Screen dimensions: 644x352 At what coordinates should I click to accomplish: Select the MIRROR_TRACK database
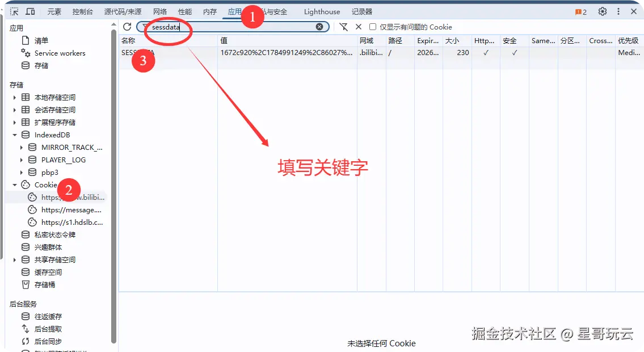[x=72, y=147]
